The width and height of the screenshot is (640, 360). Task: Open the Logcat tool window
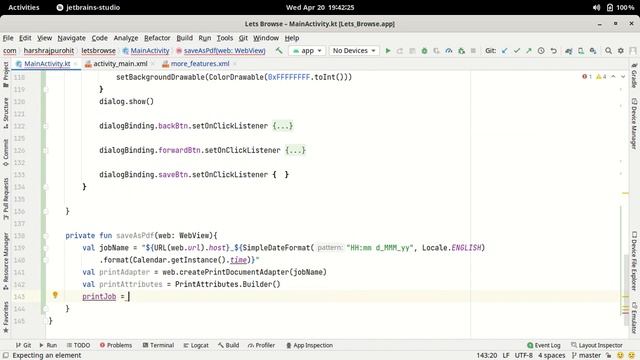pos(196,345)
